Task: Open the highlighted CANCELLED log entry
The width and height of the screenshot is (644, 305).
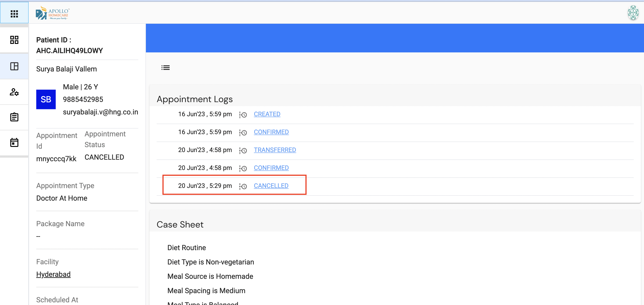Action: click(271, 186)
